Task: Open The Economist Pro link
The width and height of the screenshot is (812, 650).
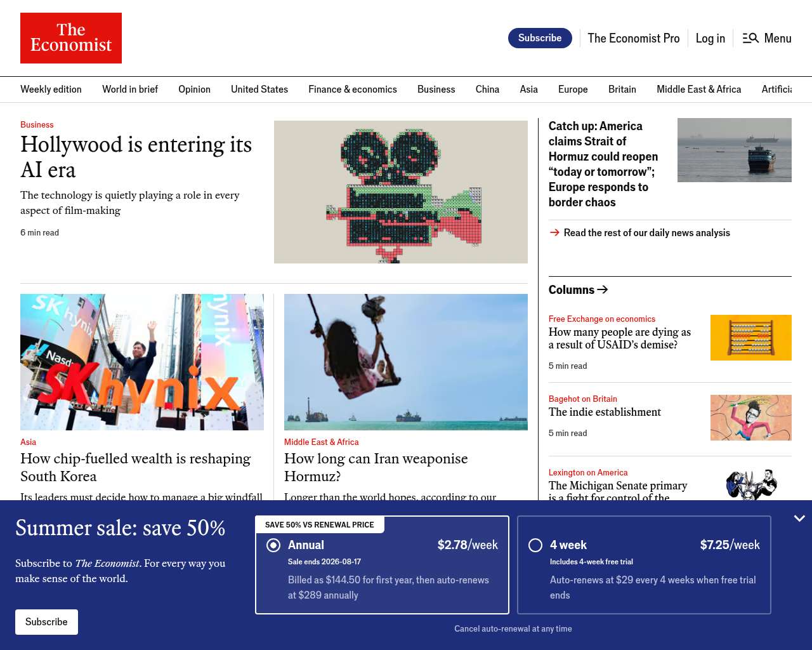Action: click(634, 38)
